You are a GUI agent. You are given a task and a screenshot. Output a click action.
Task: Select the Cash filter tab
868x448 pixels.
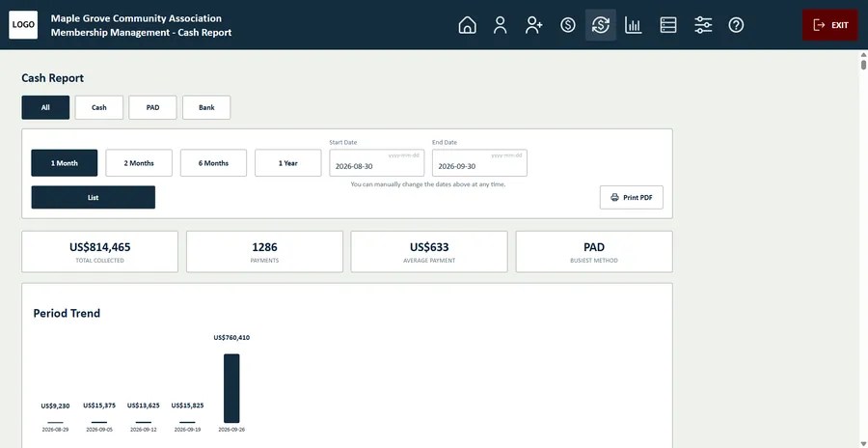(x=99, y=107)
